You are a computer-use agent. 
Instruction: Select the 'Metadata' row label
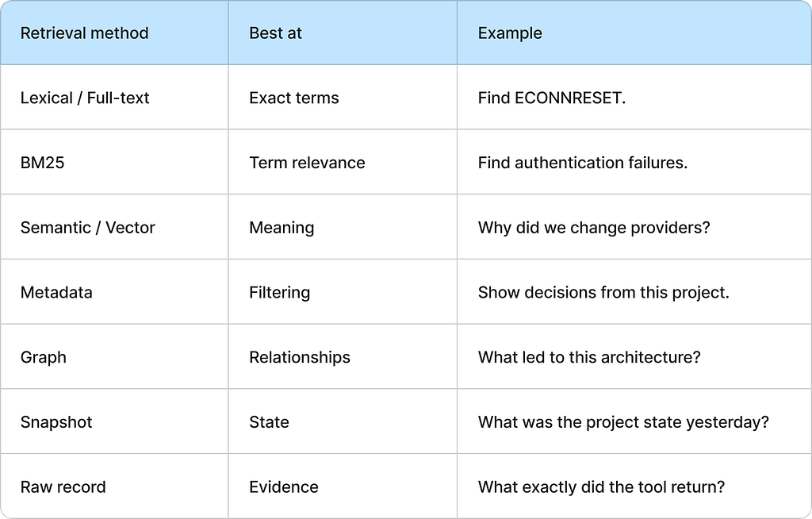pyautogui.click(x=56, y=292)
